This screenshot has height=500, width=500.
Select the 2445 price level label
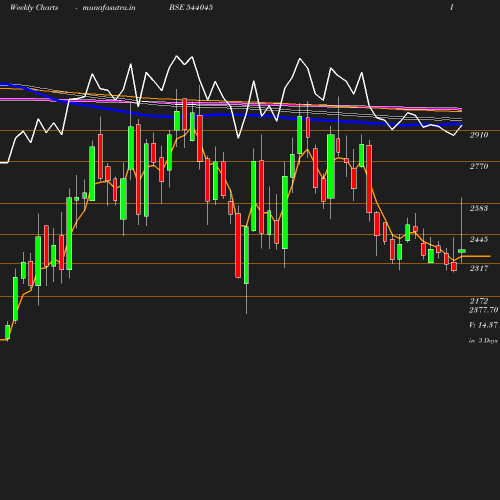click(x=479, y=239)
